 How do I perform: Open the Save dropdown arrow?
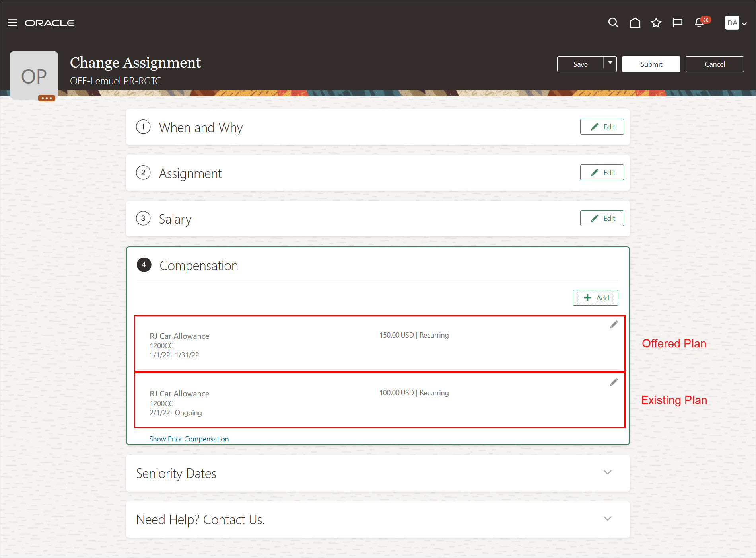[610, 64]
